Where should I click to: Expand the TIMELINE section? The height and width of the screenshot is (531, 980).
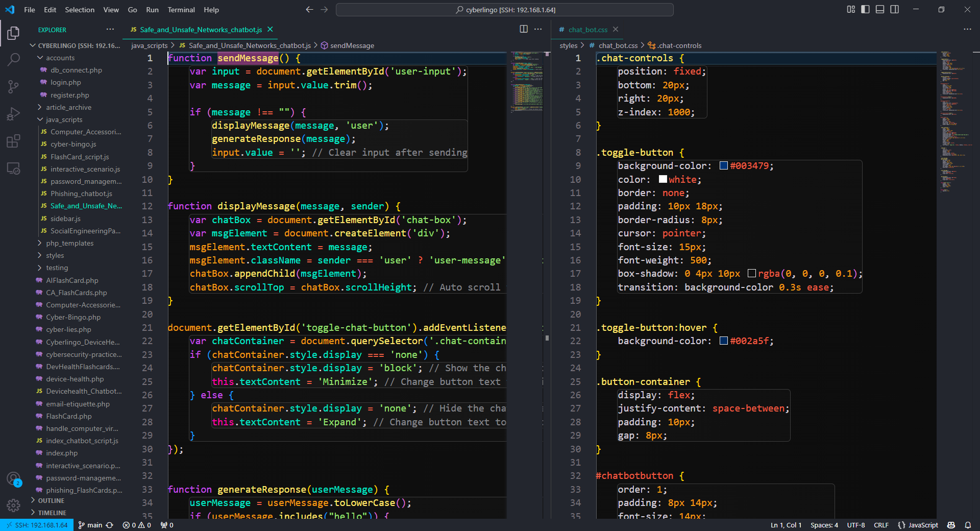click(52, 513)
